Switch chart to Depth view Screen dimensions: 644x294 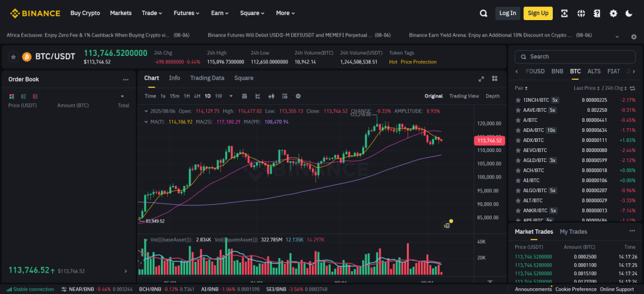[492, 96]
